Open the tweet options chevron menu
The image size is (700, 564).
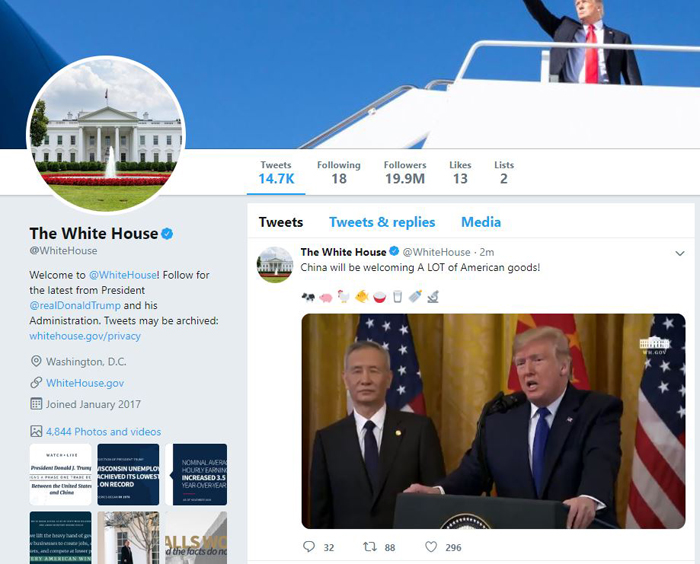click(x=680, y=254)
